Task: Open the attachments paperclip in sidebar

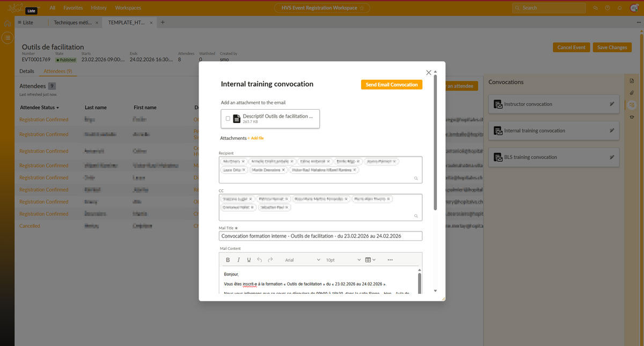Action: (632, 93)
